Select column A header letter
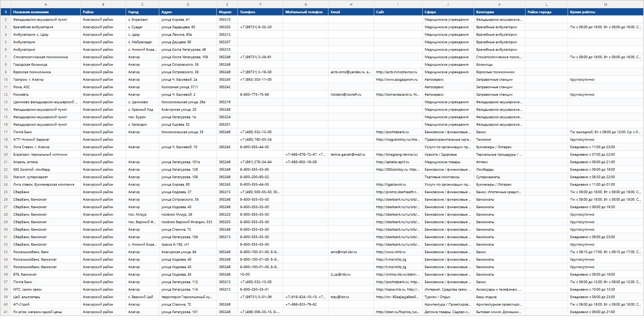Viewport: 644px width, 322px height. [46, 4]
